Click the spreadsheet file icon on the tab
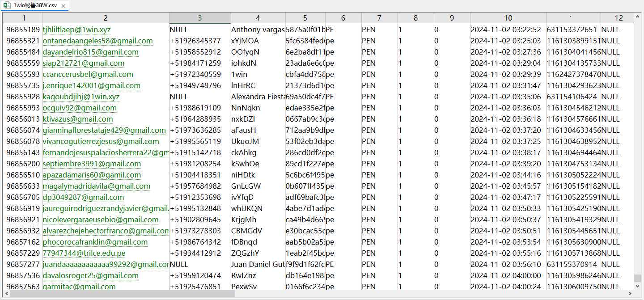 click(x=8, y=6)
